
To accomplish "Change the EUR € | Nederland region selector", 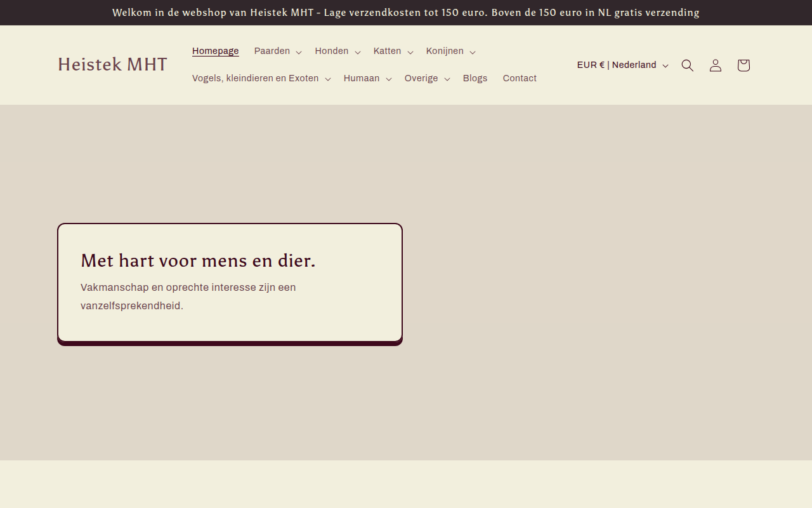I will (x=622, y=65).
